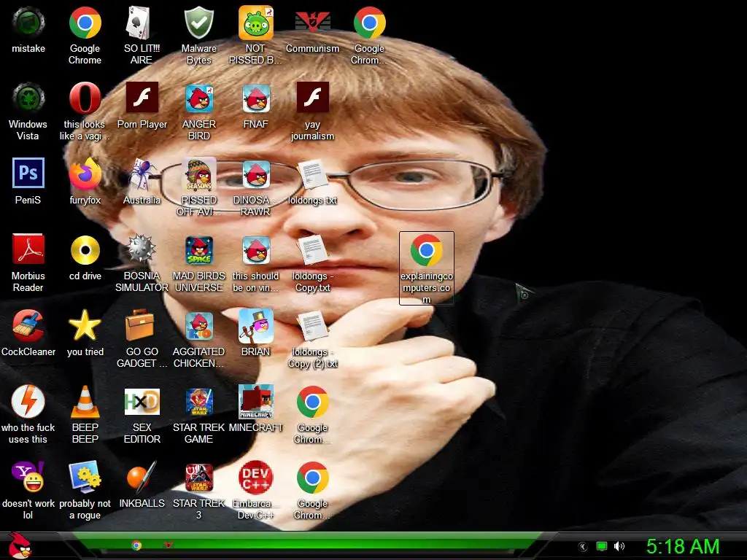Open the 'ANGER BIRD' icon

pos(198,99)
